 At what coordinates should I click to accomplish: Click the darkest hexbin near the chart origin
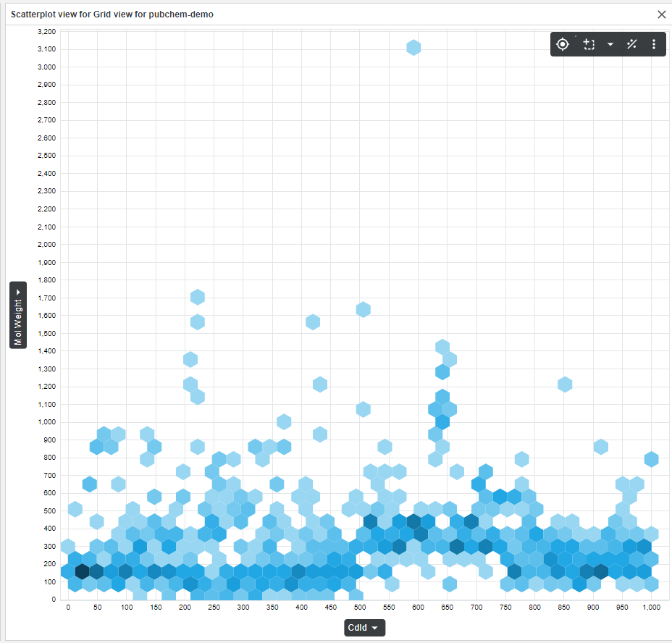click(x=82, y=571)
